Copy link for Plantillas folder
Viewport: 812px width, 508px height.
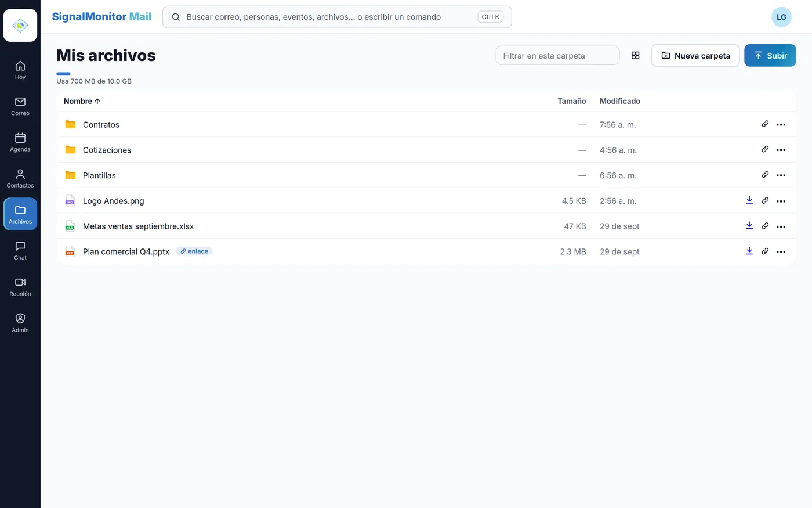point(765,175)
